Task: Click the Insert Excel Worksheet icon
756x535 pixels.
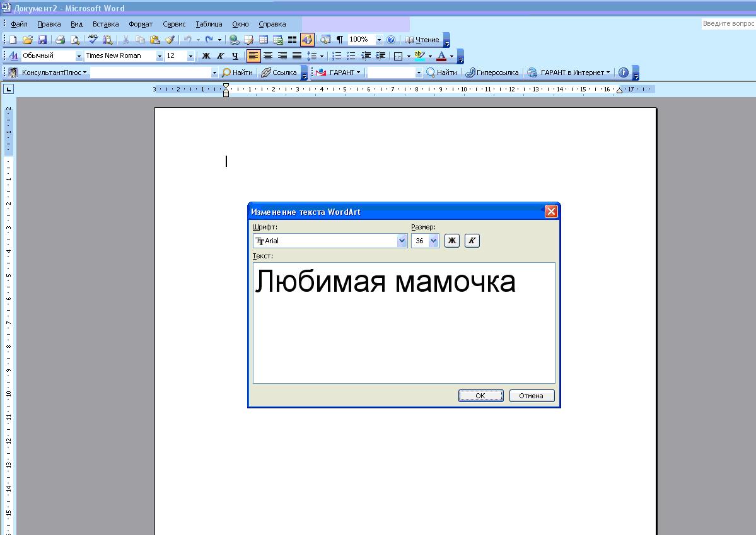Action: click(x=277, y=40)
